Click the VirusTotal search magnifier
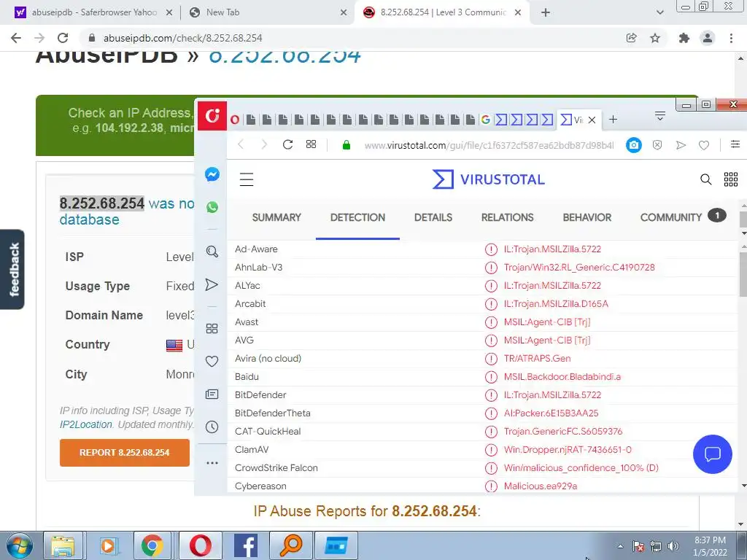747x560 pixels. (705, 179)
